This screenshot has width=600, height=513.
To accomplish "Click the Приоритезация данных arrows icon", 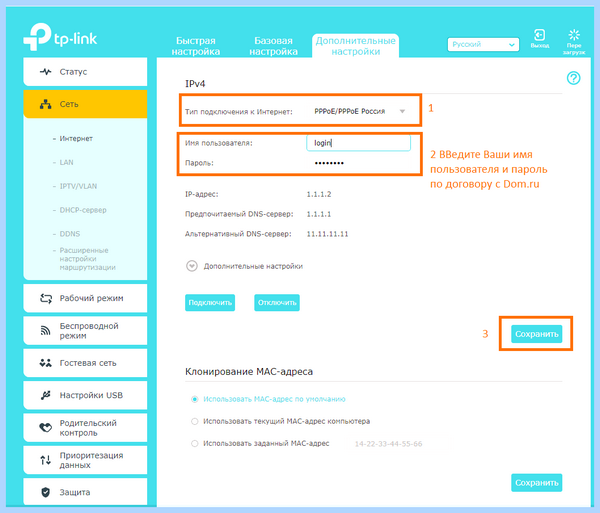I will coord(46,460).
